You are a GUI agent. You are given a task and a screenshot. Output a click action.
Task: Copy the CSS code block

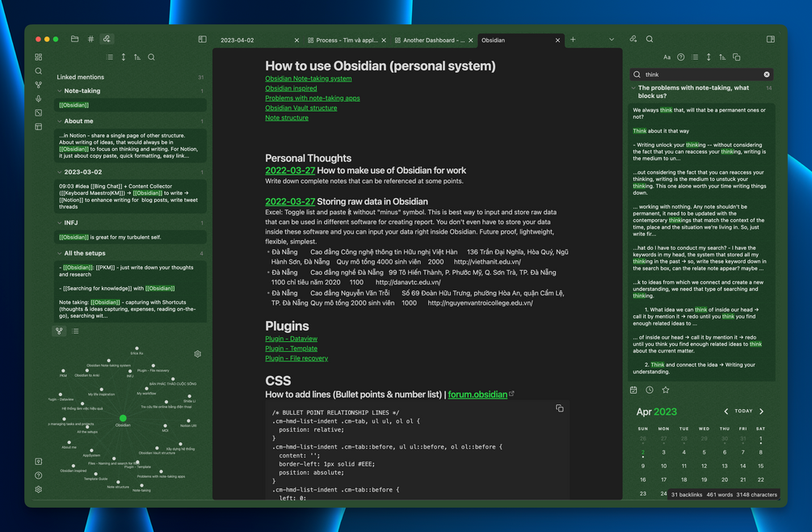[560, 408]
